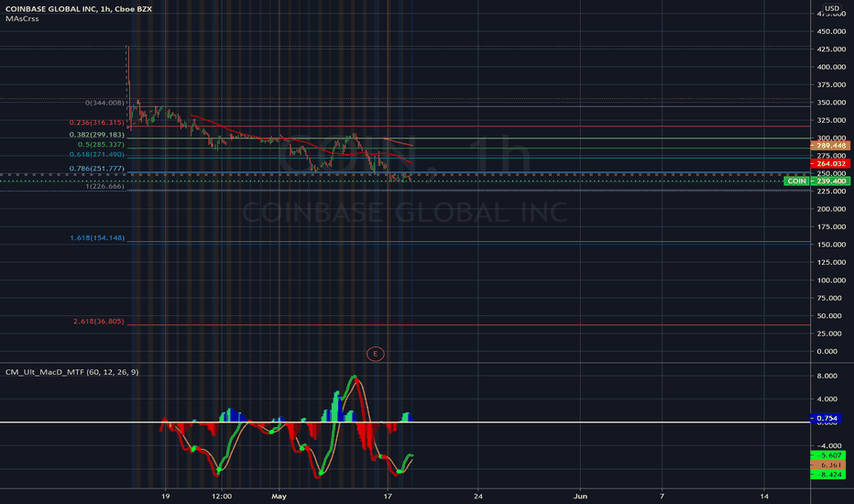854x504 pixels.
Task: Select Fibonacci level 0.382(299.183)
Action: tap(96, 135)
